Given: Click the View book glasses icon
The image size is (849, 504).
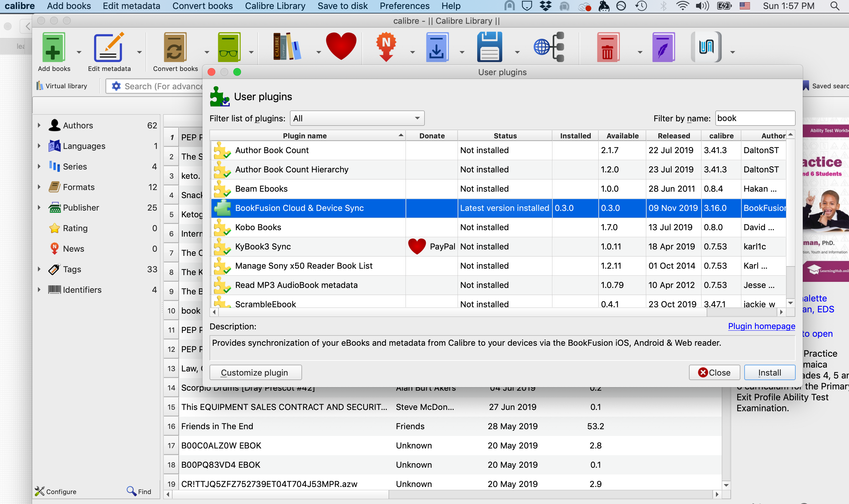Looking at the screenshot, I should [229, 48].
